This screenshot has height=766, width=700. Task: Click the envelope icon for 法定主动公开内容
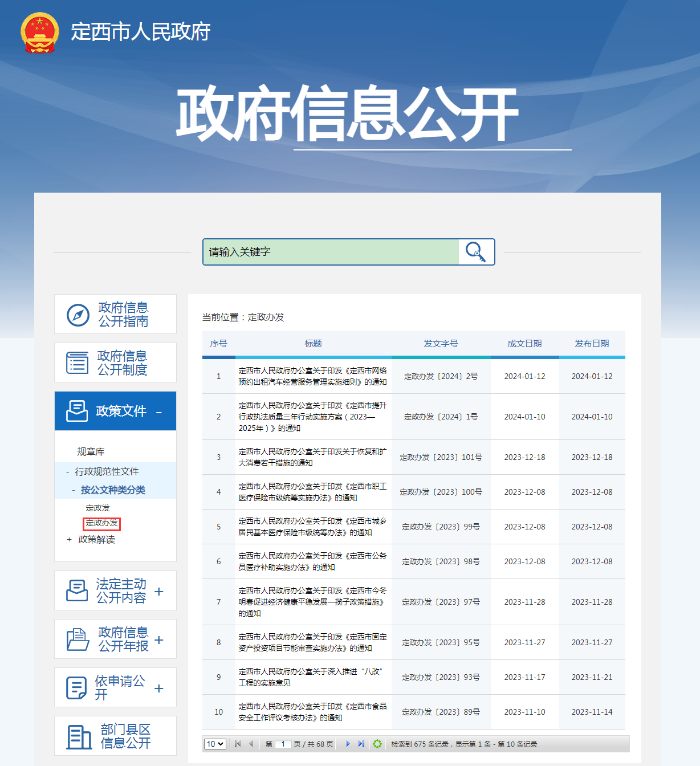point(77,591)
